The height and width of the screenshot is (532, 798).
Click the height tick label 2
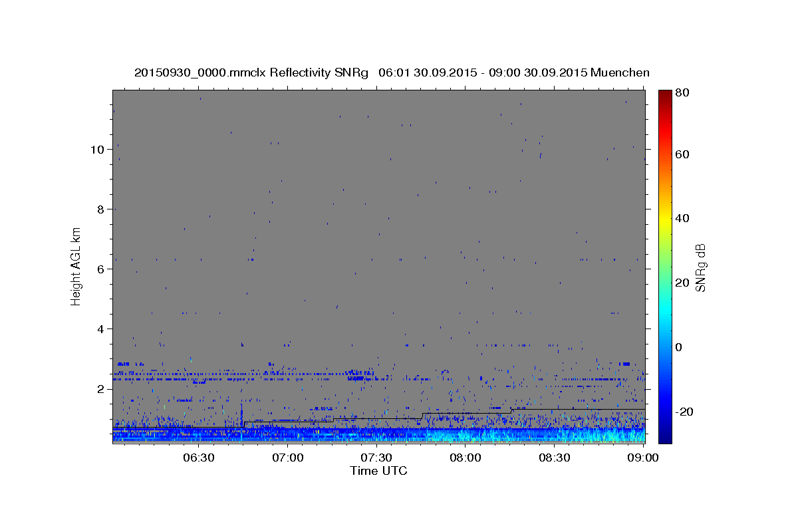101,389
